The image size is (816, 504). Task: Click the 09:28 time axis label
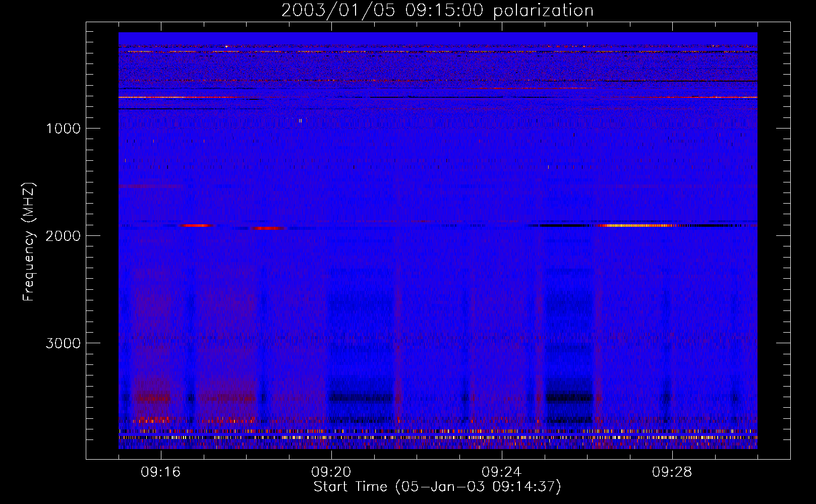tap(672, 472)
